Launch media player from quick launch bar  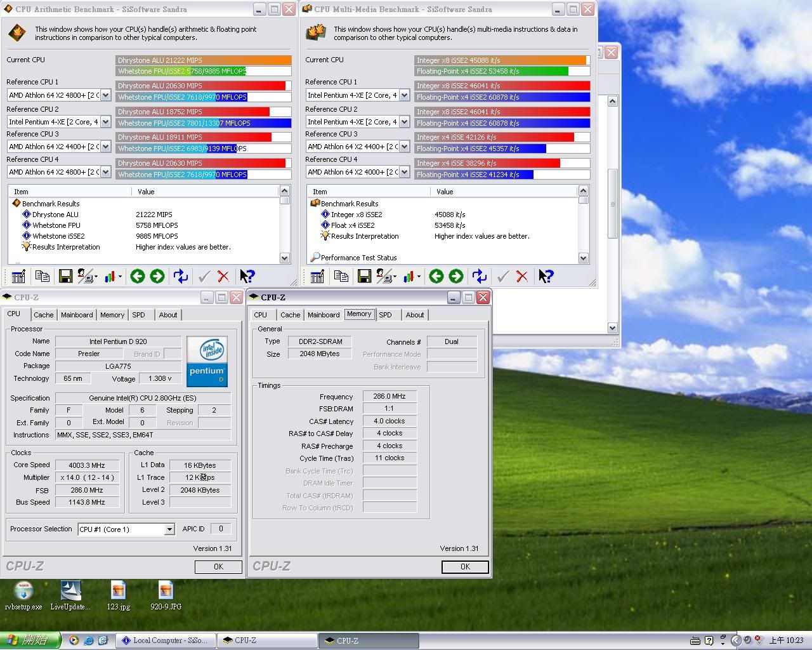[x=74, y=640]
